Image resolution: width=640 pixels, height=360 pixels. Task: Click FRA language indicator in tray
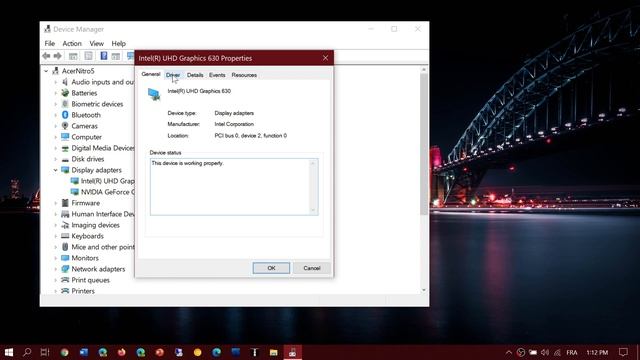click(x=572, y=352)
